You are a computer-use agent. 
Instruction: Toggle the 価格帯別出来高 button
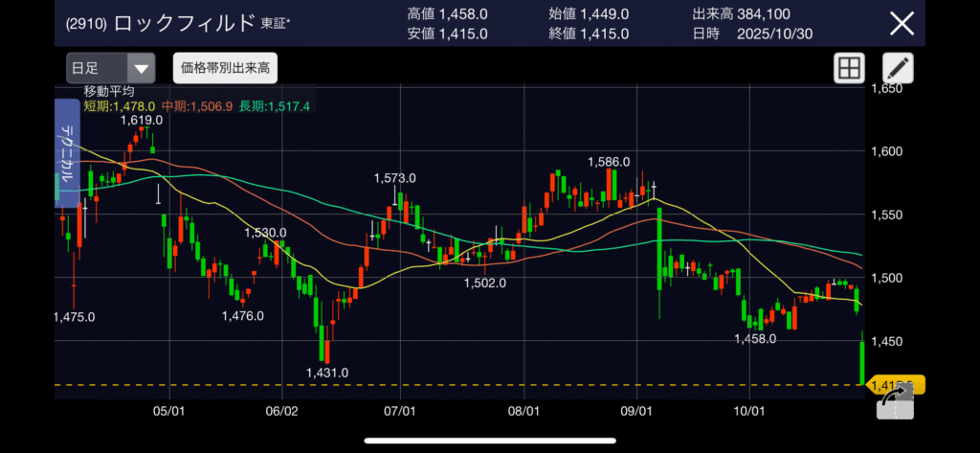(225, 69)
